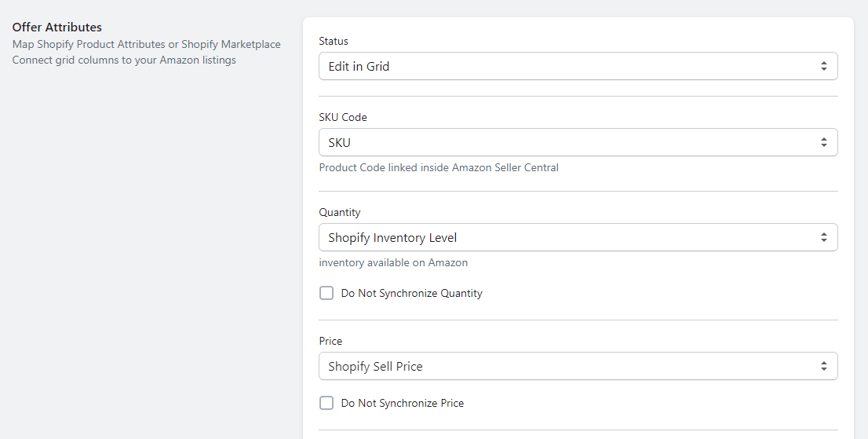
Task: Click the 'Map Shopify Product Attributes' description text
Action: tap(89, 44)
